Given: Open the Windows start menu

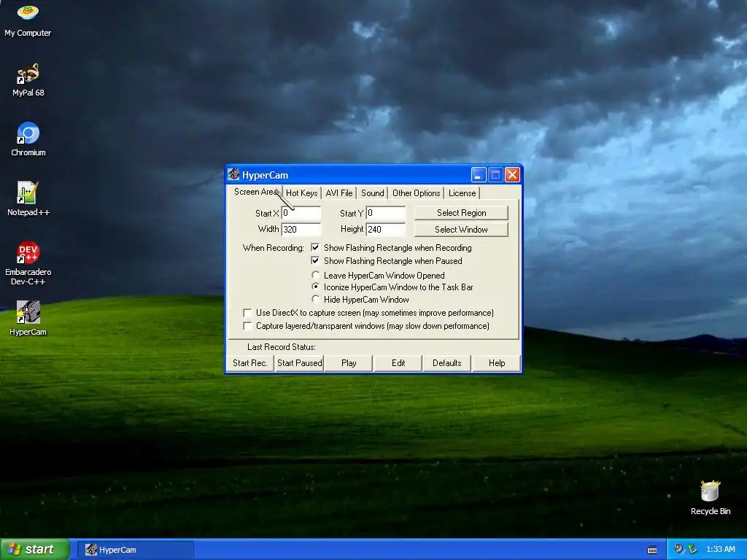Looking at the screenshot, I should (x=35, y=549).
